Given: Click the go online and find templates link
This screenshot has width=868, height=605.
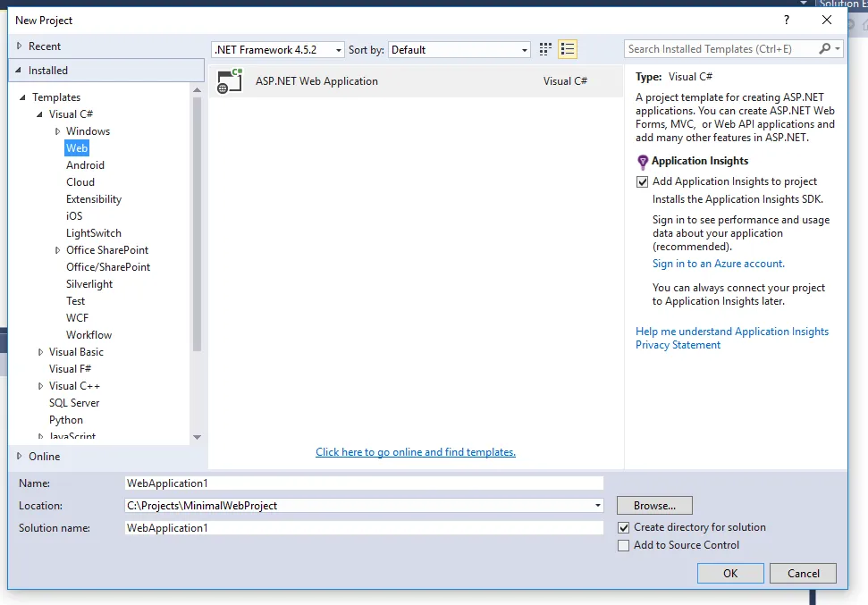Looking at the screenshot, I should 415,452.
